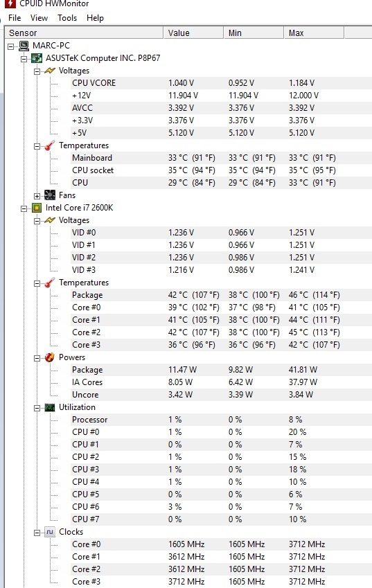372x588 pixels.
Task: Click the motherboard Temperatures thermometer icon
Action: (49, 145)
